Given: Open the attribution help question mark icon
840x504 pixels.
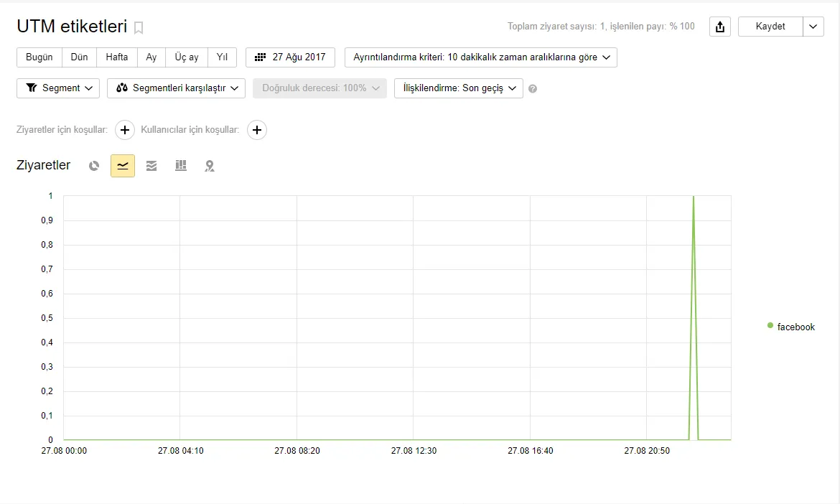Looking at the screenshot, I should (533, 88).
